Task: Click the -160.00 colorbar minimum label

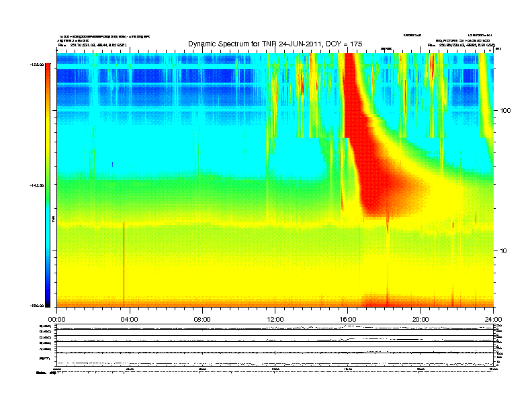Action: click(37, 306)
